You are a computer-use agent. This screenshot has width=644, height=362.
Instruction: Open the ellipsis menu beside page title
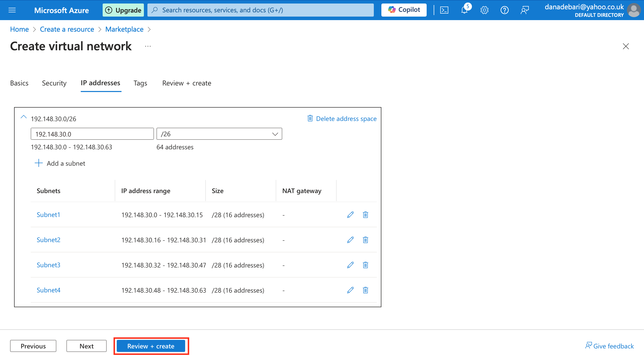tap(148, 46)
